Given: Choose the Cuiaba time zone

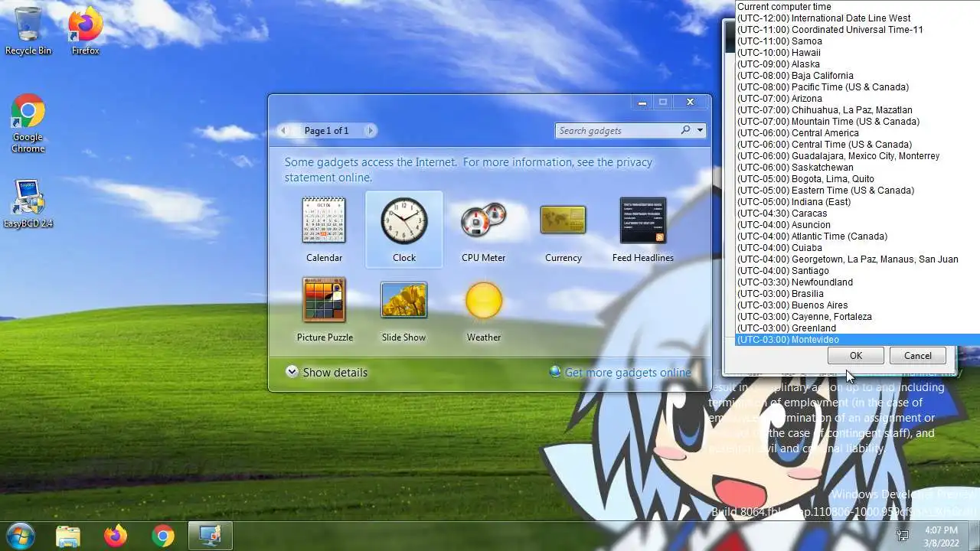Looking at the screenshot, I should 857,248.
